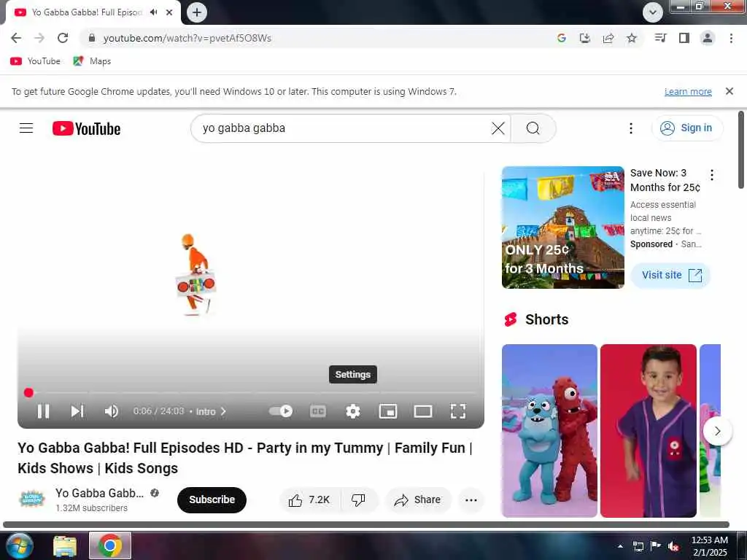Open more actions ellipsis below video

pos(471,499)
